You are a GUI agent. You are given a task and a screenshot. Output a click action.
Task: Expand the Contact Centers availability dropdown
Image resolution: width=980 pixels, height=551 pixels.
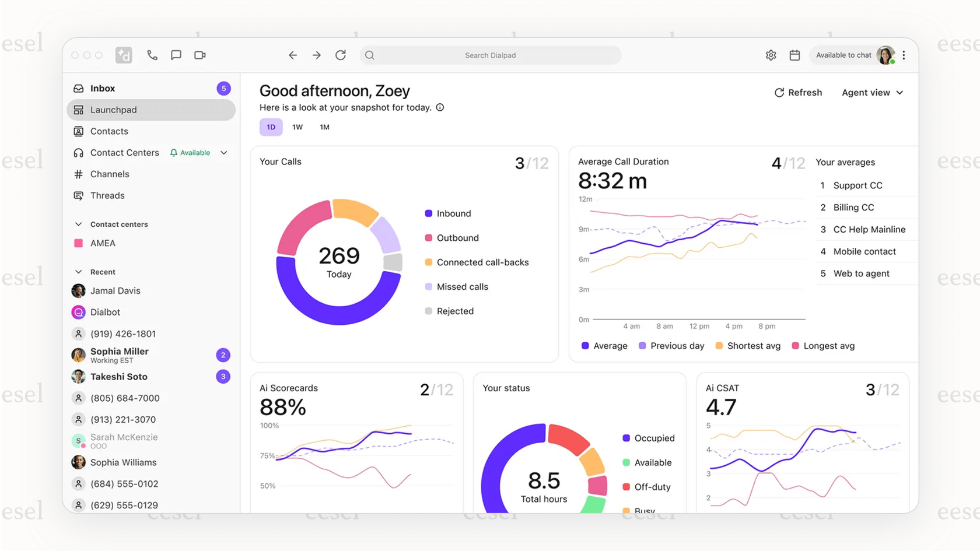pos(224,152)
